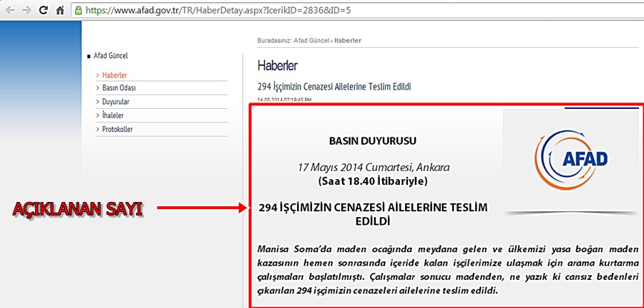
Task: Click the browser forward arrow
Action: pos(26,11)
